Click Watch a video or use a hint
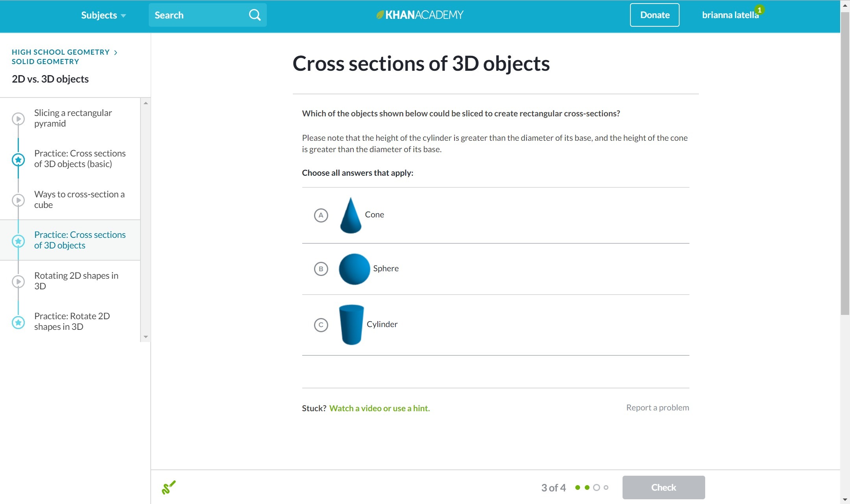Screen dimensions: 850x504 pos(379,408)
